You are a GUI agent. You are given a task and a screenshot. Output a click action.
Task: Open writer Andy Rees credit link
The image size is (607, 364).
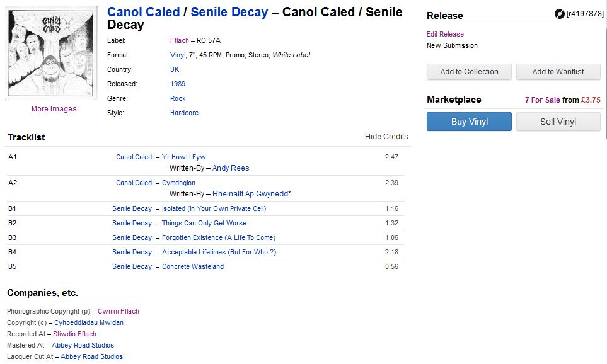(x=231, y=168)
